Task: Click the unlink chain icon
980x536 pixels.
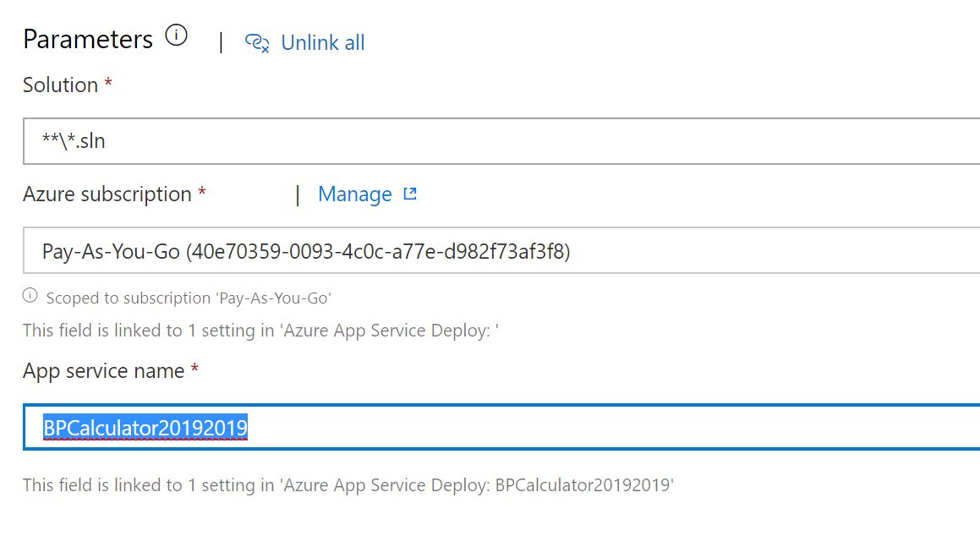Action: 257,42
